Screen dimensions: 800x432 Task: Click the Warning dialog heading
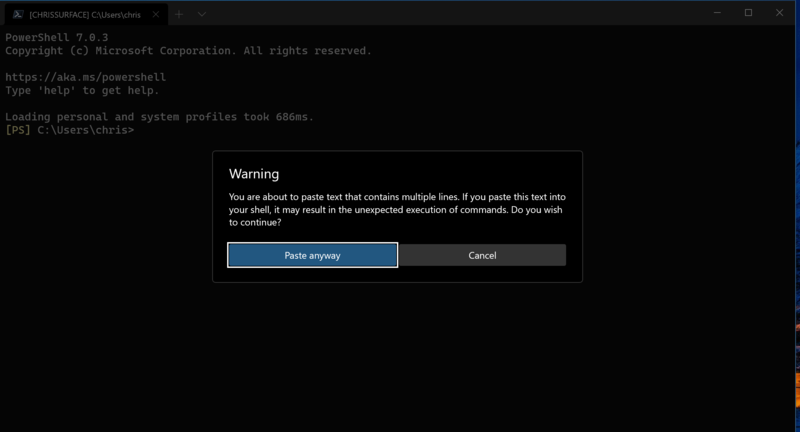click(x=254, y=174)
